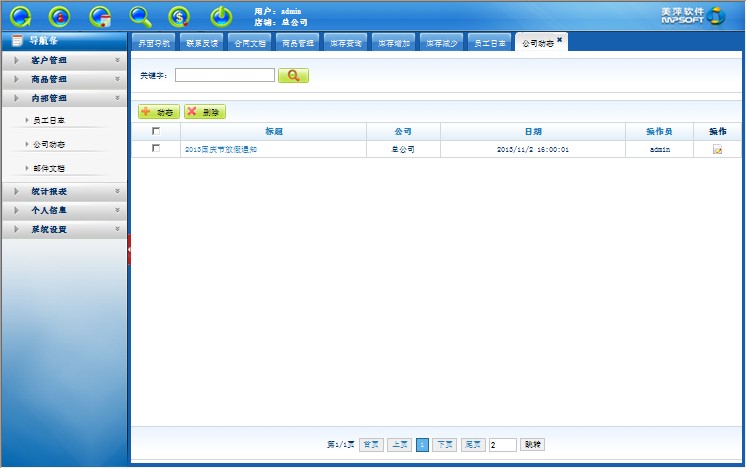Open 员工日志 in the sidebar tree
This screenshot has height=469, width=747.
[49, 120]
